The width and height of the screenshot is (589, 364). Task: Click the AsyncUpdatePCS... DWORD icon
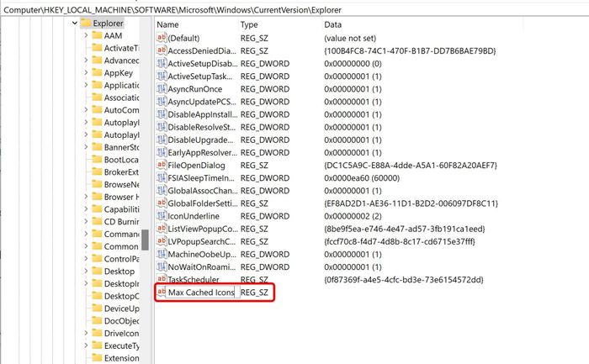[162, 102]
